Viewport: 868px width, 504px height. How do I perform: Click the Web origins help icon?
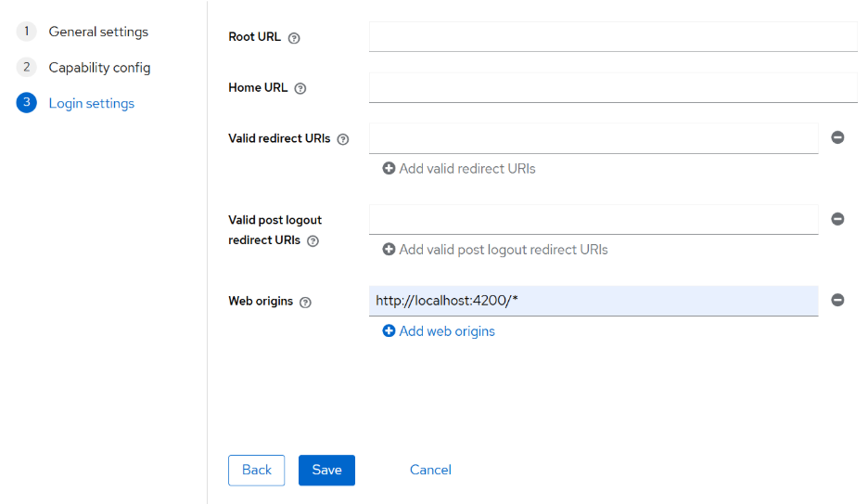coord(305,302)
